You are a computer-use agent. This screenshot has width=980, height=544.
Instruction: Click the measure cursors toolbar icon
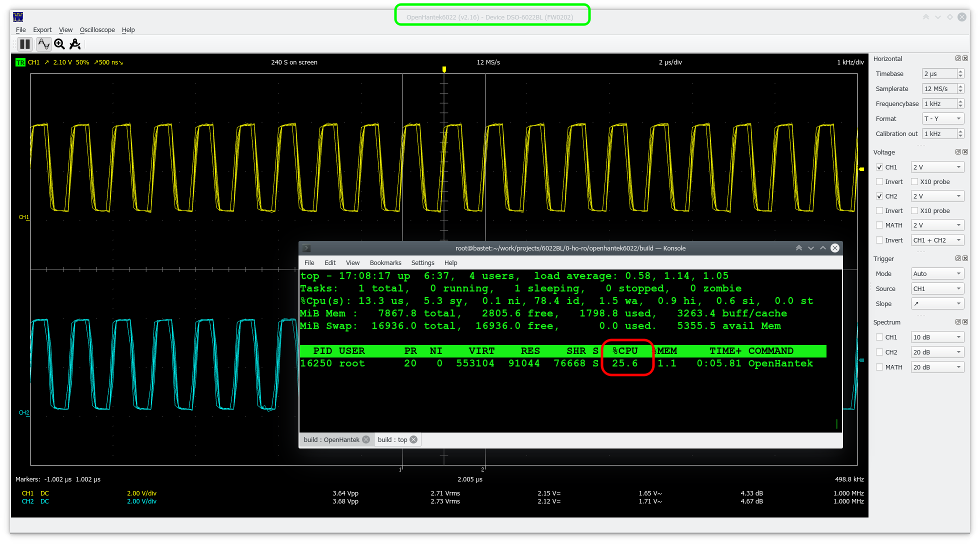click(75, 44)
